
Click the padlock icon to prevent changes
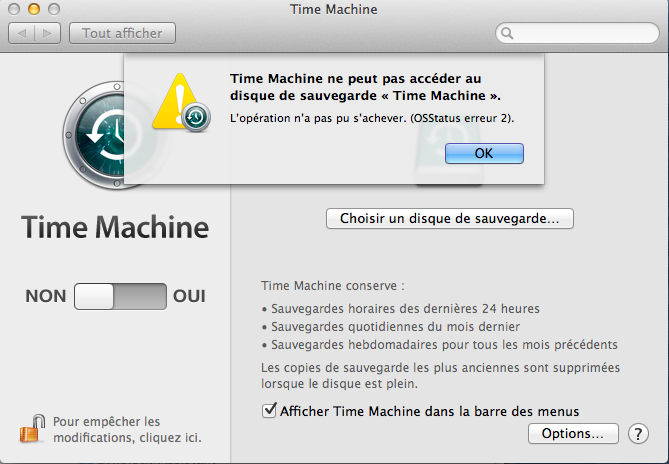point(32,429)
